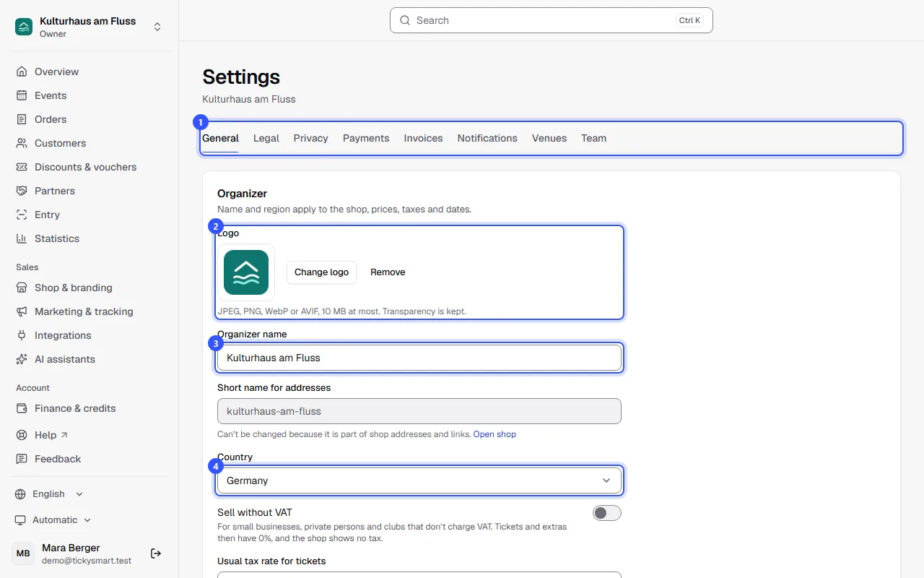Click the Shop & branding store icon
This screenshot has height=578, width=924.
point(22,288)
